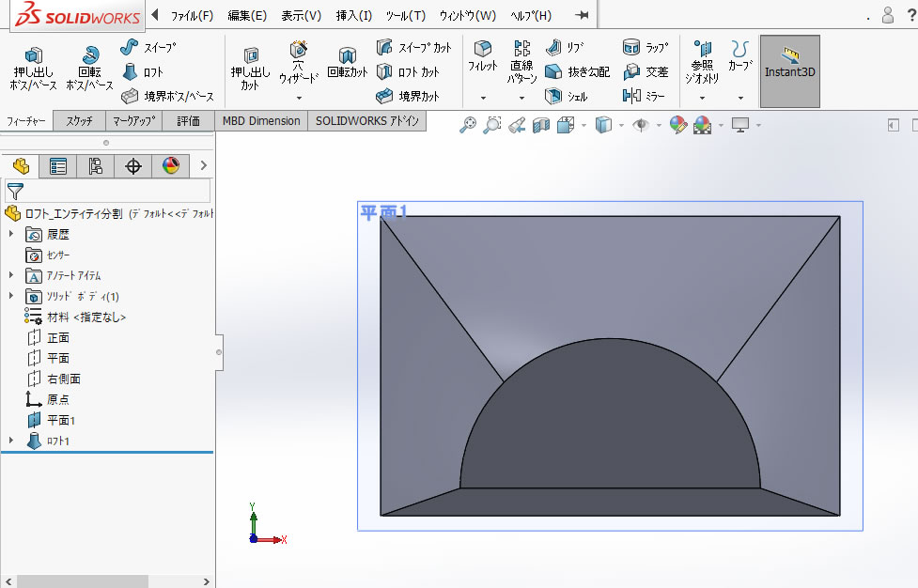Open View Orientation cube icon
This screenshot has width=918, height=588.
coord(566,125)
